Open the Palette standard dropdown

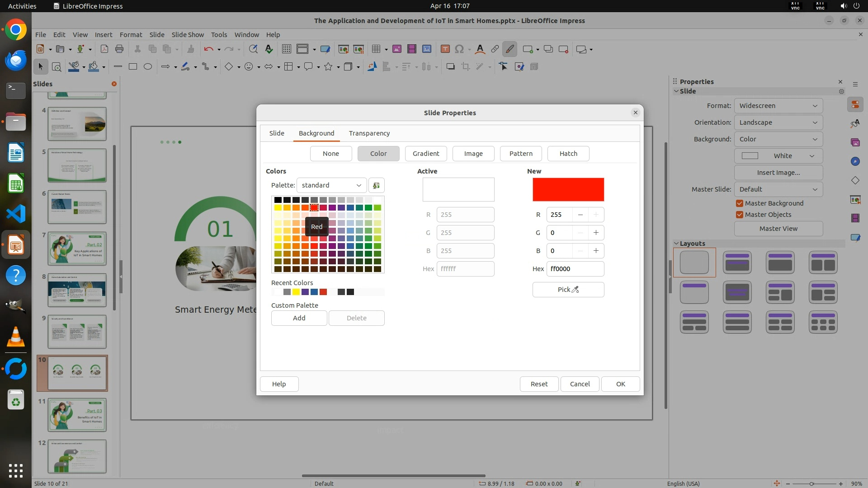pos(331,185)
